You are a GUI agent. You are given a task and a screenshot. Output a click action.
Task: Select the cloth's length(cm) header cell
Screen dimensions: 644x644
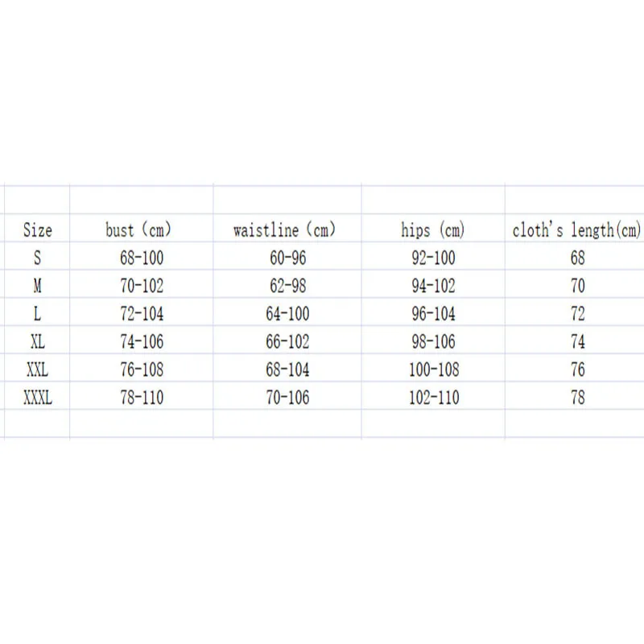(x=576, y=230)
